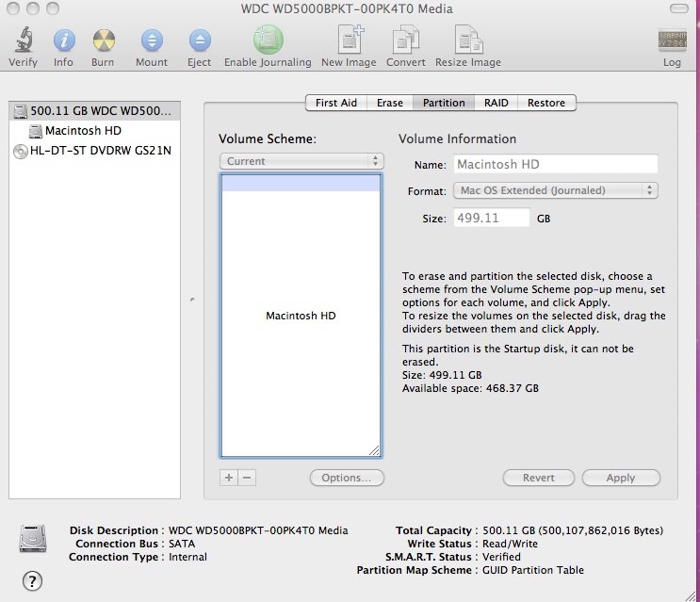700x602 pixels.
Task: Select HL-DT-ST DVDRW GS21N drive
Action: (x=93, y=151)
